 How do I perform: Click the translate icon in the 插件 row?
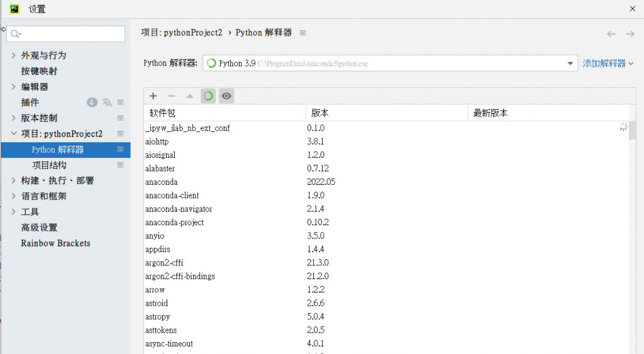(107, 102)
